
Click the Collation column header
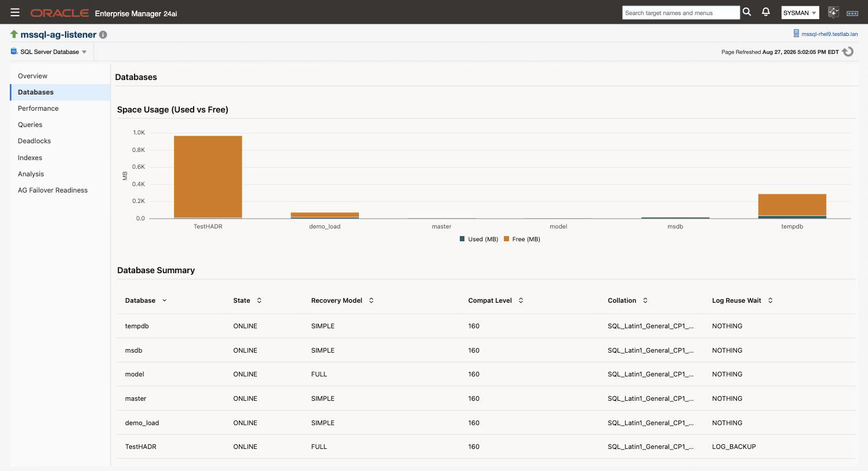click(x=622, y=300)
